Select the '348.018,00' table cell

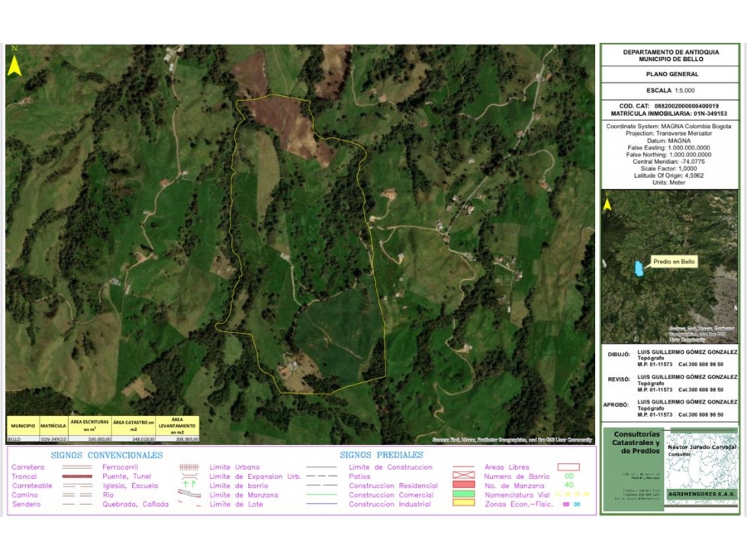[x=134, y=439]
